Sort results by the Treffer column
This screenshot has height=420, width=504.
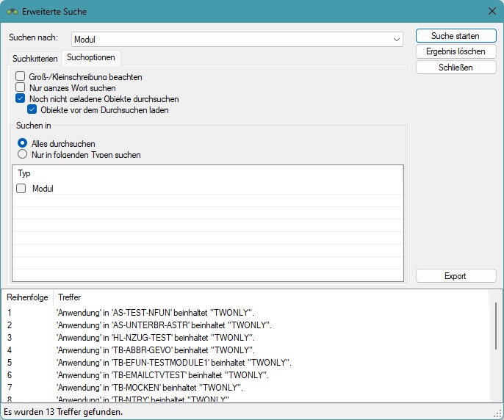pyautogui.click(x=70, y=297)
